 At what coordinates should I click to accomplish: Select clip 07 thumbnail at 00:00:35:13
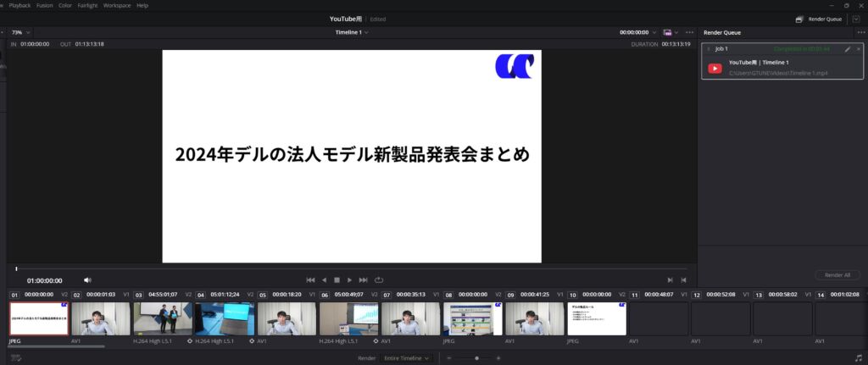pos(411,318)
